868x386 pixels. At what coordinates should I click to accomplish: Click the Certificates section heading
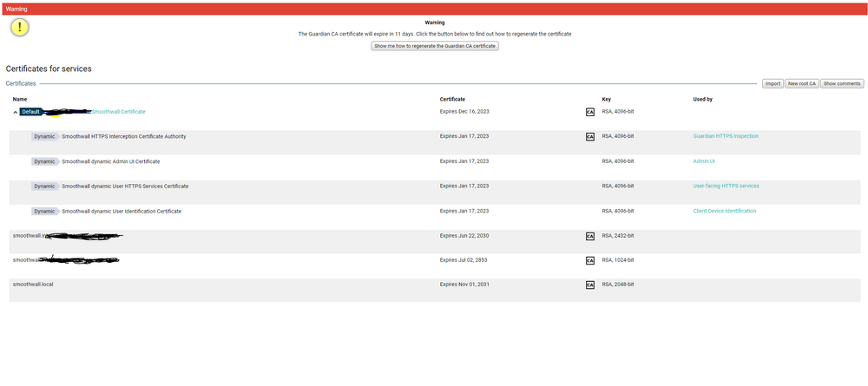pyautogui.click(x=21, y=83)
